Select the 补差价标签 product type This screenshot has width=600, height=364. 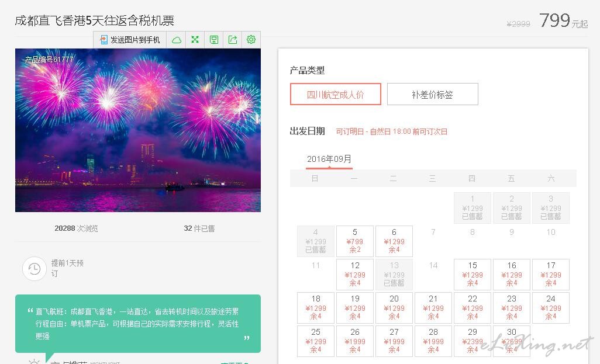click(x=432, y=94)
